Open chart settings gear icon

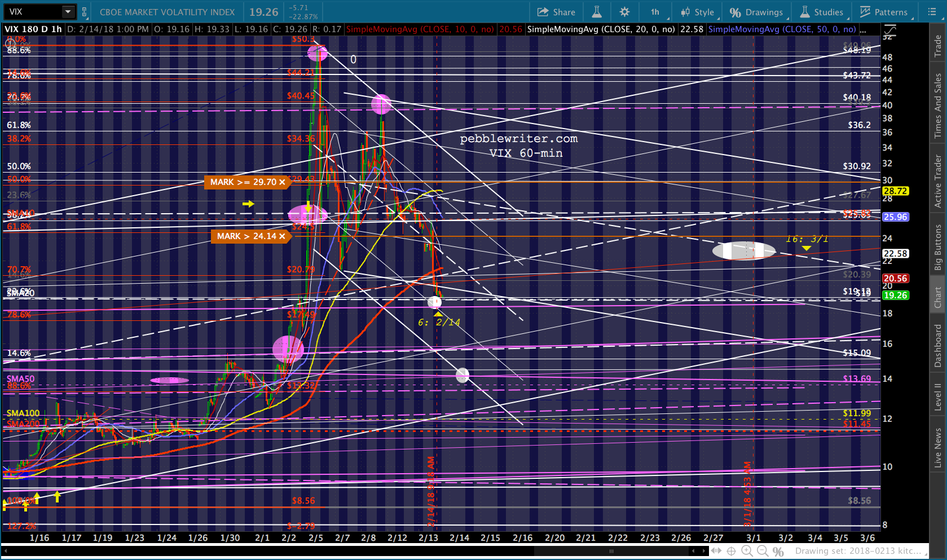pyautogui.click(x=624, y=12)
